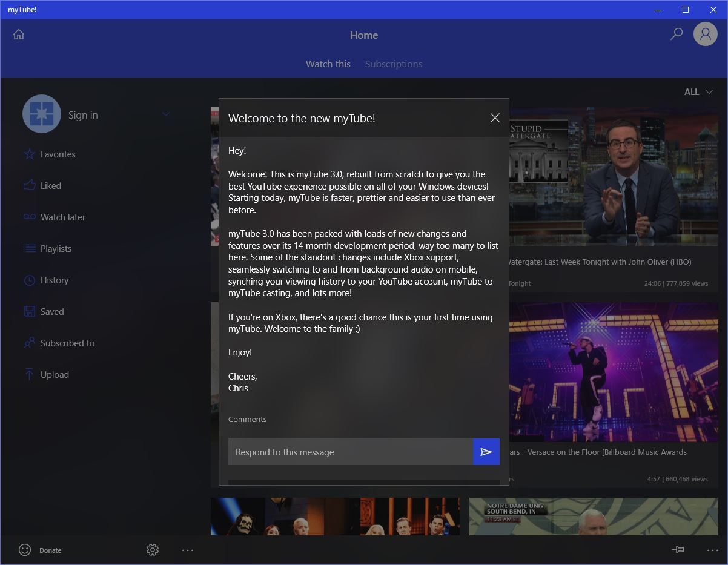The height and width of the screenshot is (565, 728).
Task: Click the Home icon in the top bar
Action: 18,35
